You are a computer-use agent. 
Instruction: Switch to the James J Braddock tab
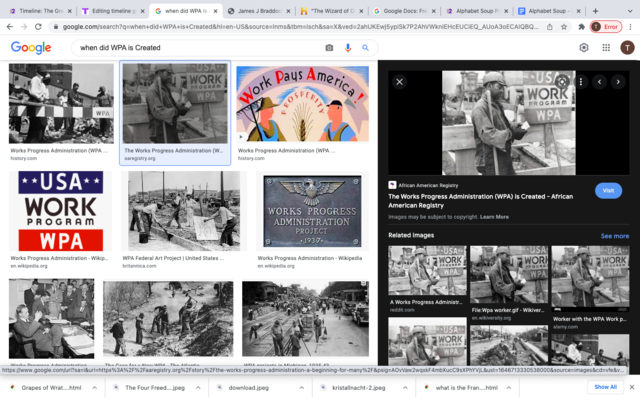coord(259,11)
